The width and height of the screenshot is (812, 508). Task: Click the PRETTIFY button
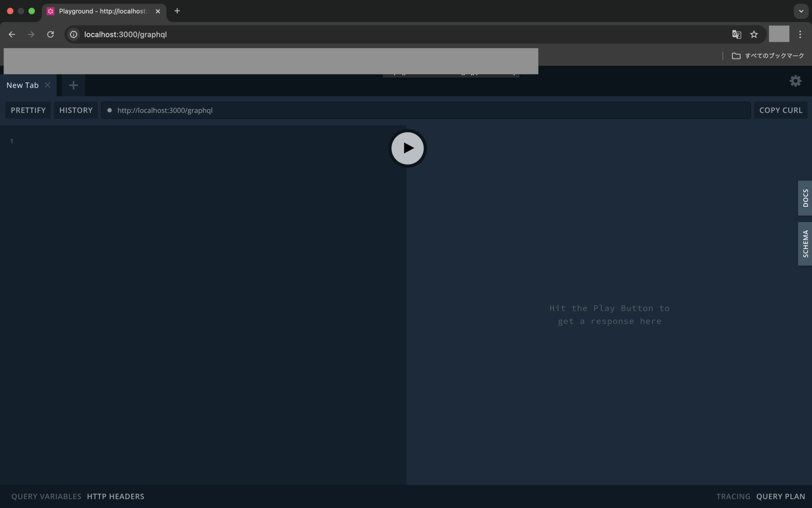28,110
